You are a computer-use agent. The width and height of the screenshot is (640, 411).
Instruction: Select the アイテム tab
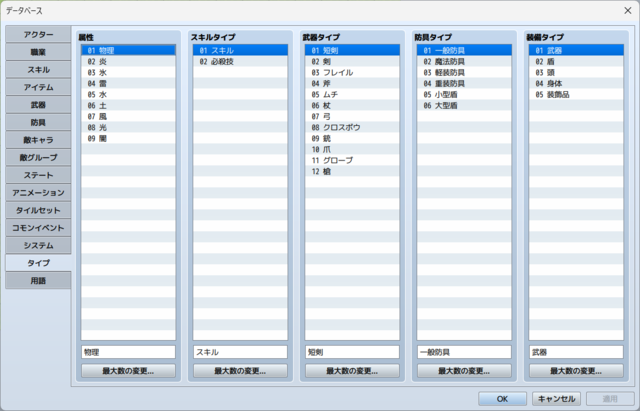(x=38, y=87)
